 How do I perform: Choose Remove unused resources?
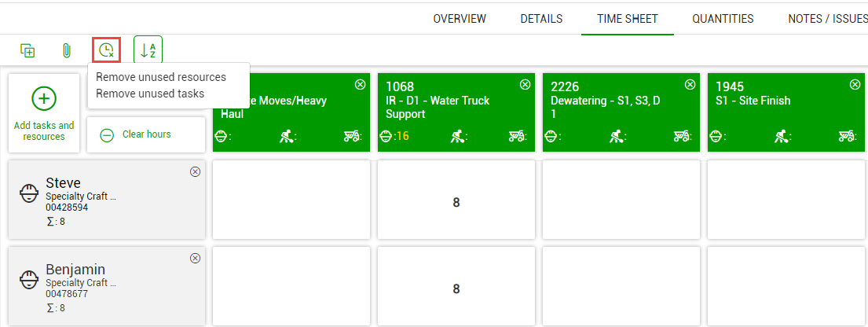(x=161, y=77)
